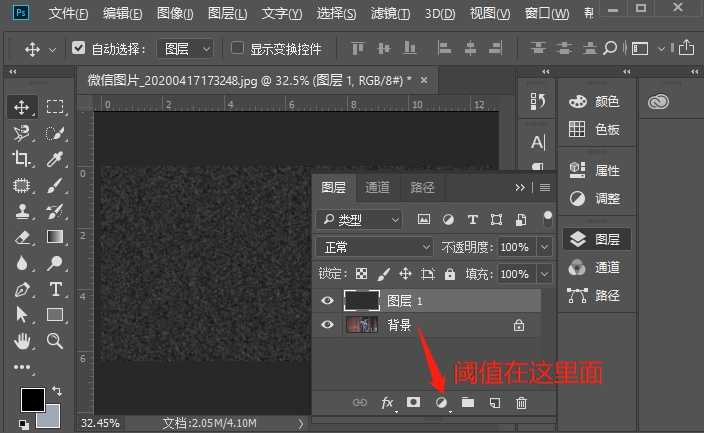Click the delete layer trash icon
This screenshot has width=704, height=433.
point(521,403)
